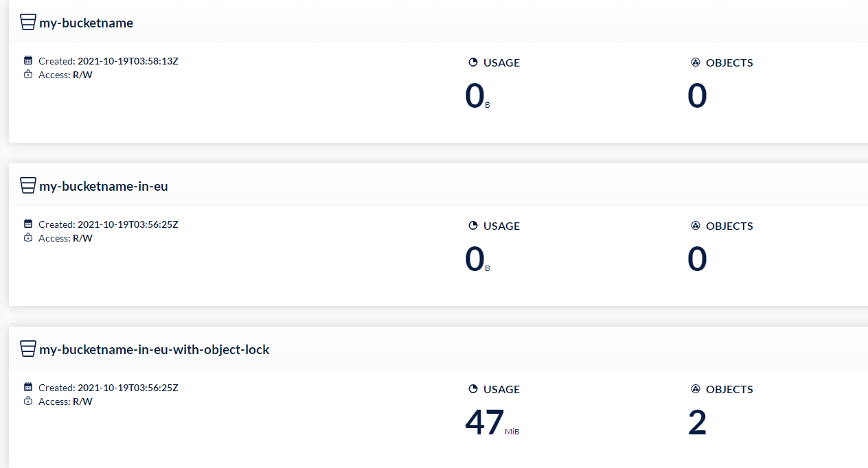Click Access: R/W text in my-bucketname-in-eu card
This screenshot has width=868, height=468.
(65, 238)
